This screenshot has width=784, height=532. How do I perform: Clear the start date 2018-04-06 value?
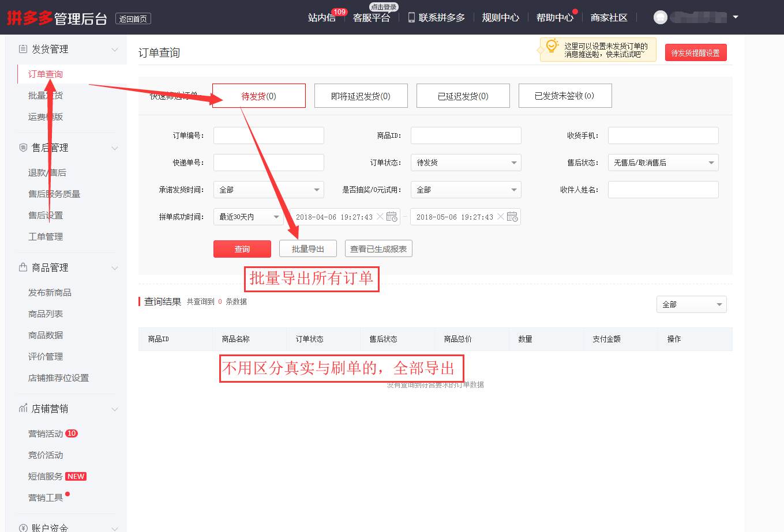tap(380, 217)
